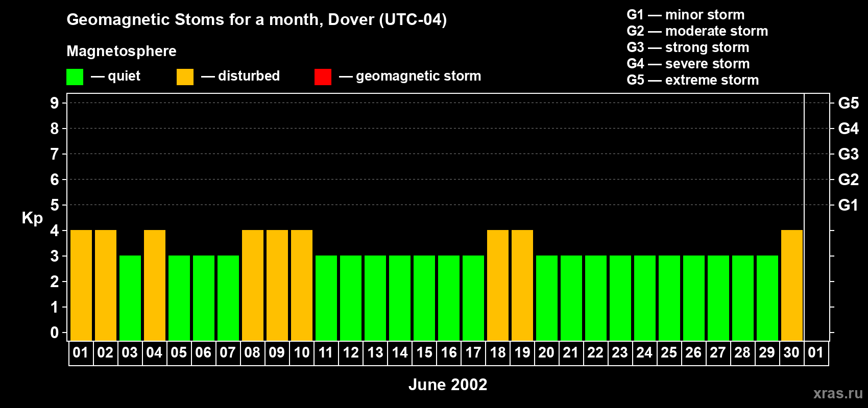The height and width of the screenshot is (408, 868).
Task: Select the orange Kp bar for June 18
Action: [x=498, y=286]
